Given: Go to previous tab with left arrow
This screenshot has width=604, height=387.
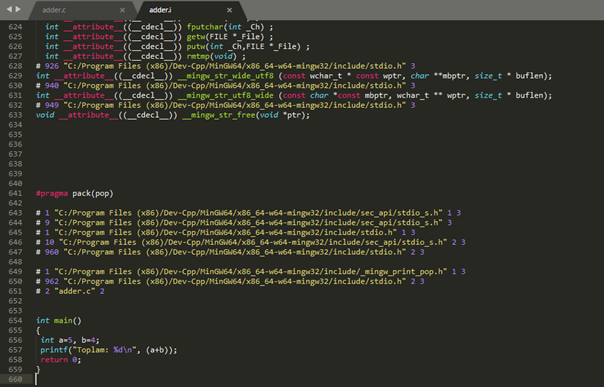Looking at the screenshot, I should 9,9.
